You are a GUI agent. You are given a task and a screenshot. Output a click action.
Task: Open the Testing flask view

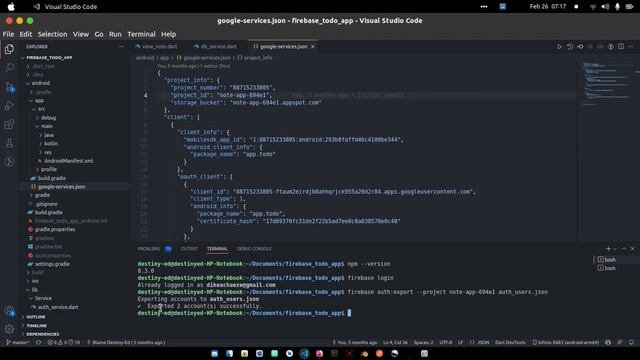tap(9, 143)
